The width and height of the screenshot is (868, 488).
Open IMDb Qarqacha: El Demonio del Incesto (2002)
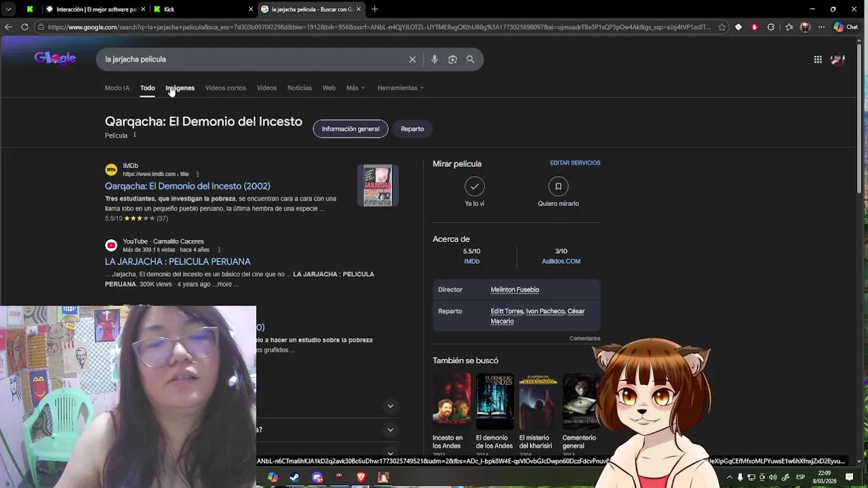pos(187,186)
